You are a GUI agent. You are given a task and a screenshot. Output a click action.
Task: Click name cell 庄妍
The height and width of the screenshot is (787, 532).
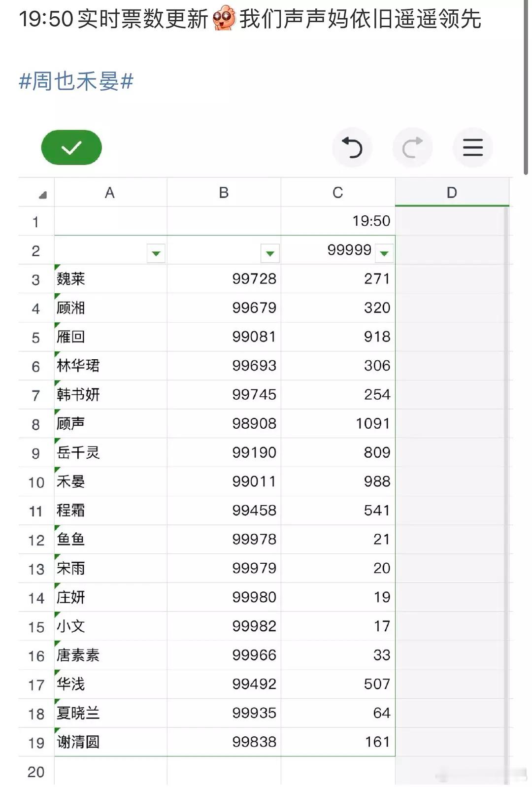pyautogui.click(x=110, y=597)
